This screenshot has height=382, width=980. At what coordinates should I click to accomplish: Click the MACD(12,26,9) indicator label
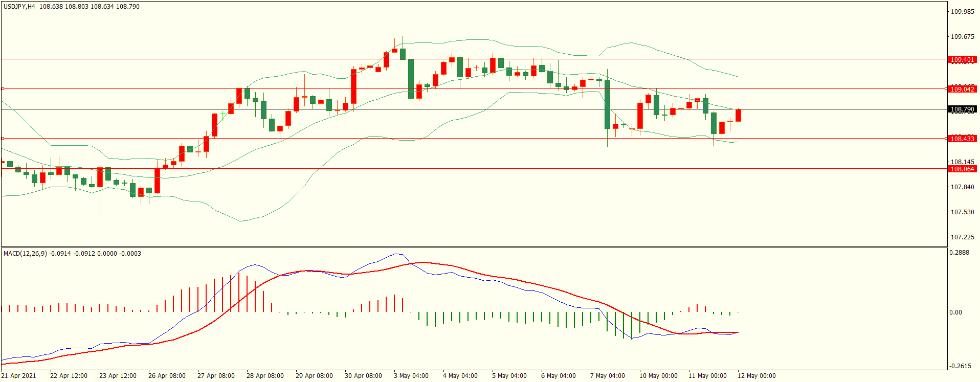click(26, 254)
